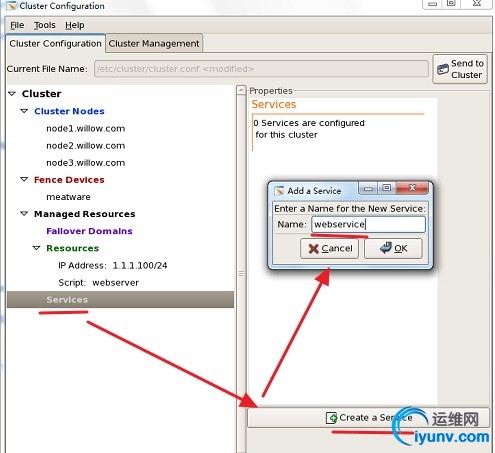Collapse the Cluster Nodes branch
Screen dimensions: 495x453
click(x=24, y=111)
